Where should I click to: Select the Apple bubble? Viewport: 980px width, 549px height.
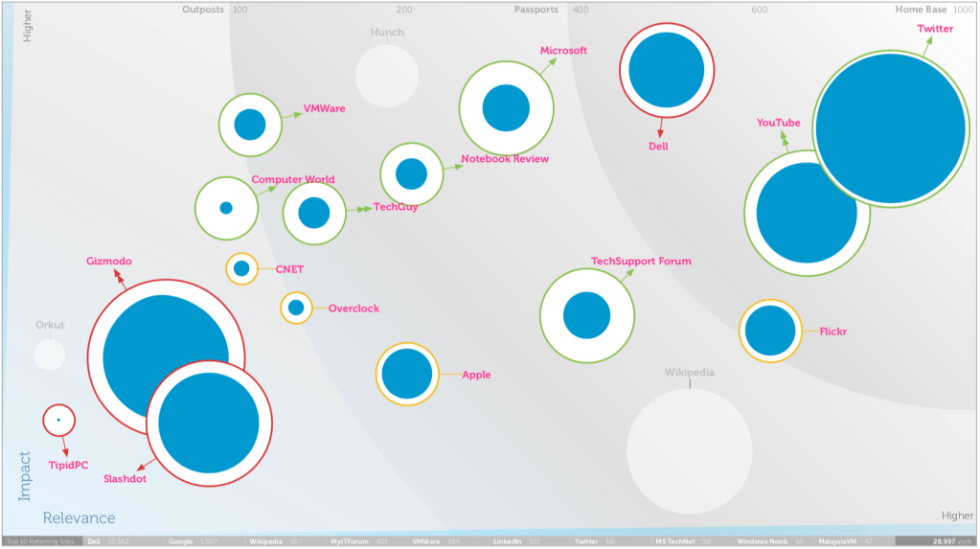(x=407, y=374)
